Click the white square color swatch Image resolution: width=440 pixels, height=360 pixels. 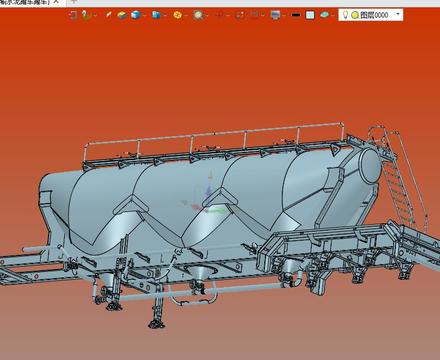[x=310, y=15]
